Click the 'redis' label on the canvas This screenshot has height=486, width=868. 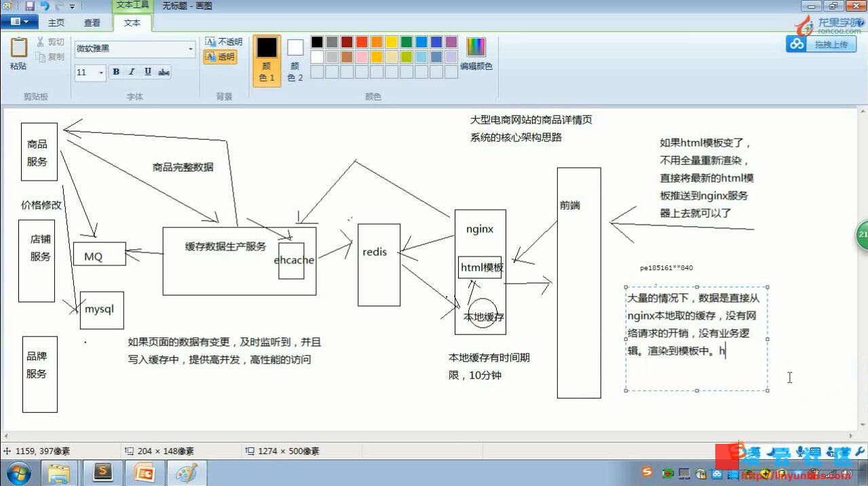(375, 252)
